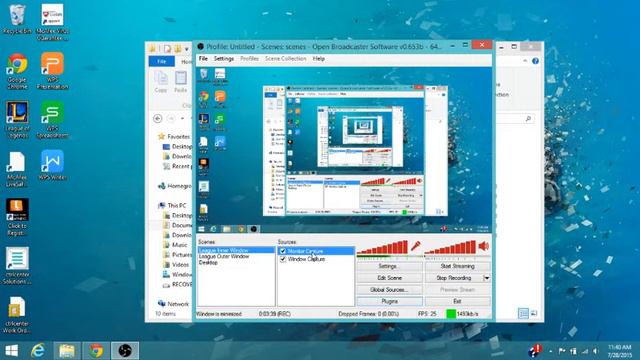
Task: Open Explorer quick access toolbar dropdown
Action: coord(187,49)
